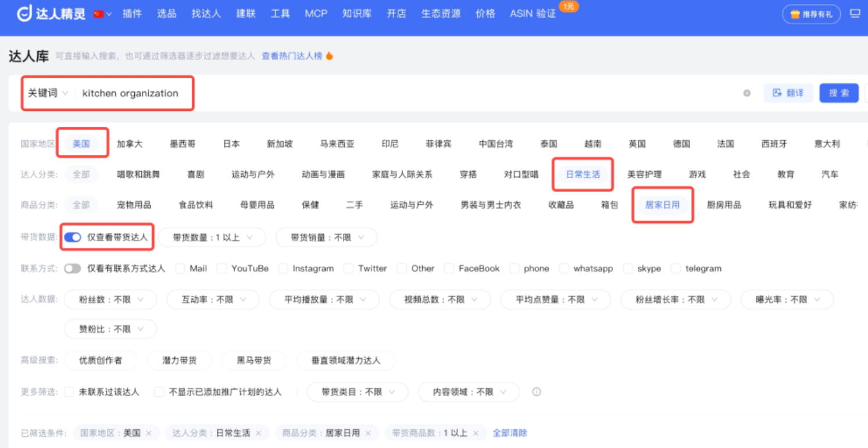This screenshot has width=868, height=448.
Task: Click the 翻译 translate button
Action: (x=788, y=93)
